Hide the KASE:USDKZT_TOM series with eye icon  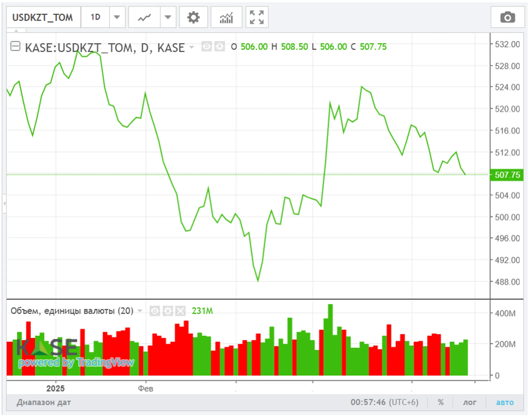pyautogui.click(x=206, y=46)
